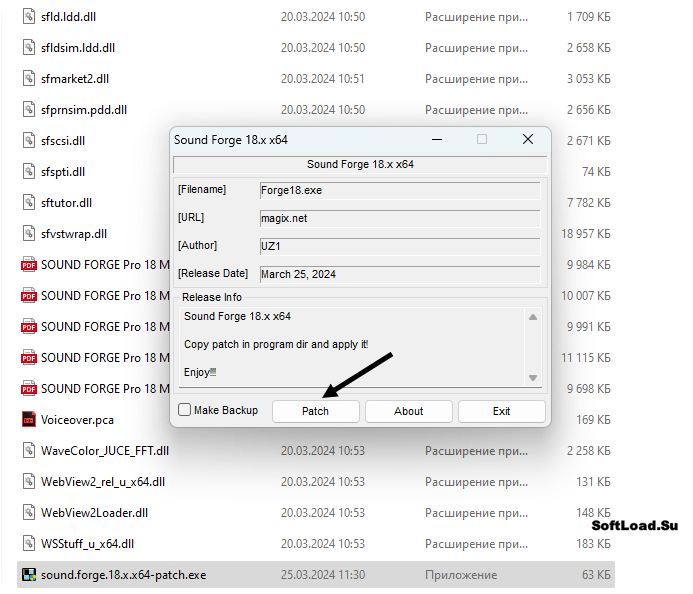Select sfld.ldd.dll file icon

[29, 16]
